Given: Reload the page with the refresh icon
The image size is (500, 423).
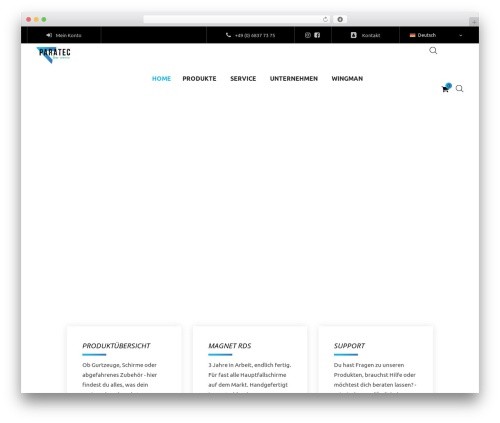Looking at the screenshot, I should 325,19.
